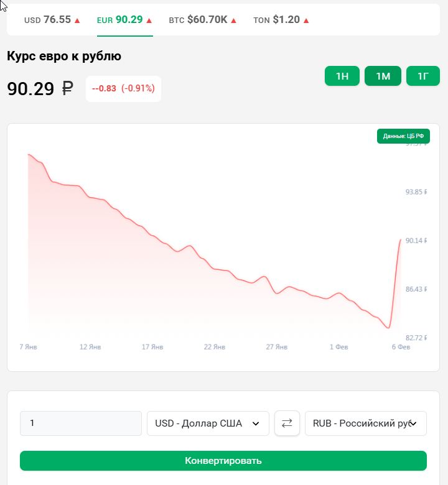Click the amount input field containing 1
Screen dimensions: 448x485
pyautogui.click(x=81, y=423)
